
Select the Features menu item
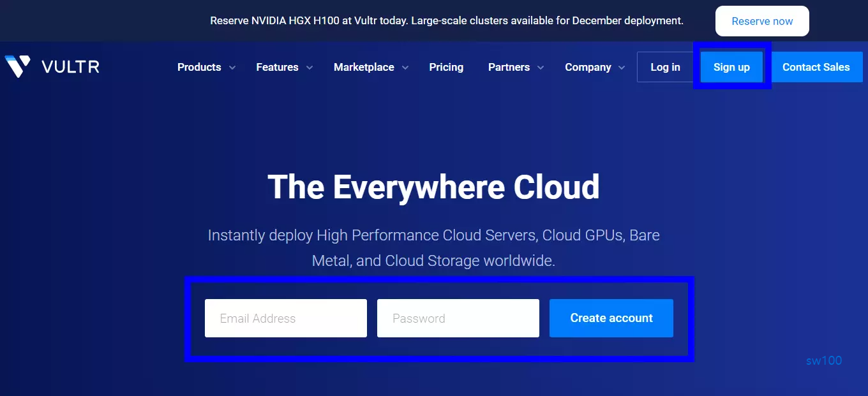pyautogui.click(x=277, y=67)
